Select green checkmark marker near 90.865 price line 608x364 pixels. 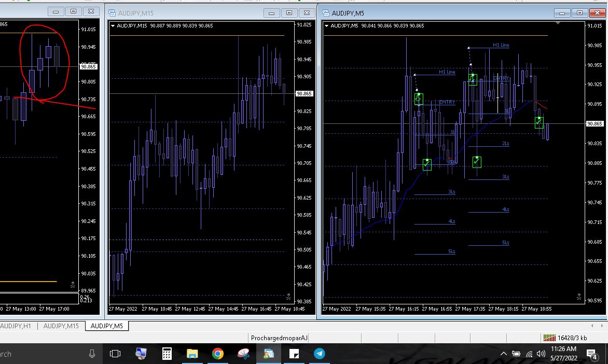539,122
